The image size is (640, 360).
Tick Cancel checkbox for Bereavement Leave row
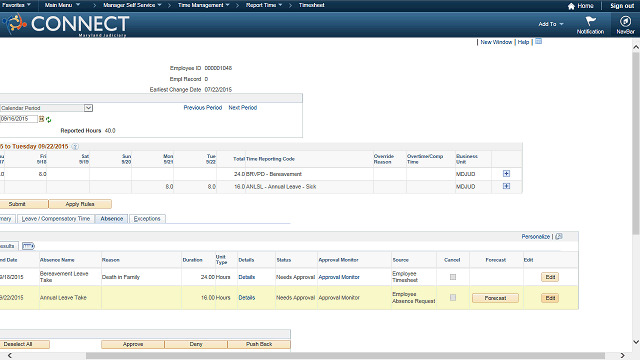[x=453, y=277]
